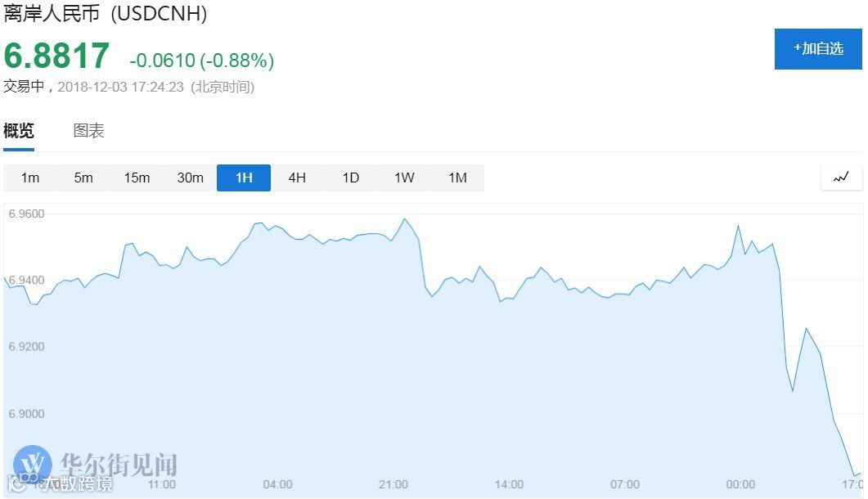Click the line chart type icon

tap(841, 178)
